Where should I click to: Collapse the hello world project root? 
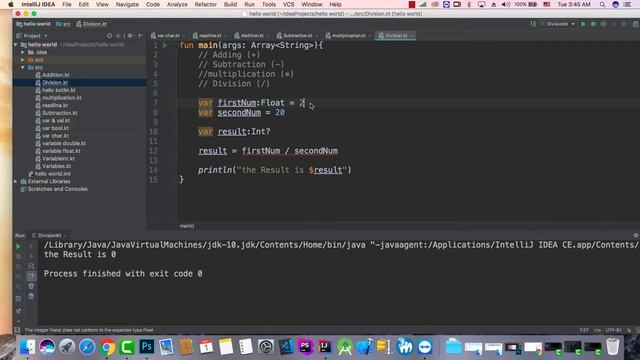pyautogui.click(x=16, y=44)
